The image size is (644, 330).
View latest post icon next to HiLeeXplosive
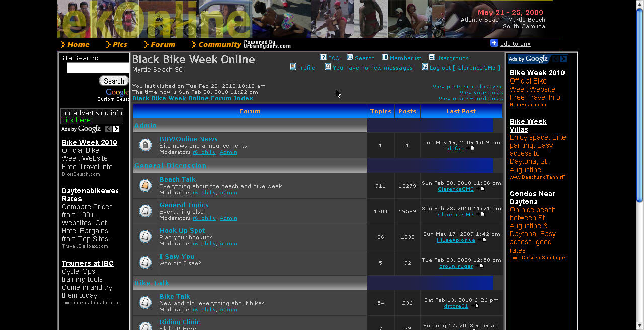pos(481,240)
